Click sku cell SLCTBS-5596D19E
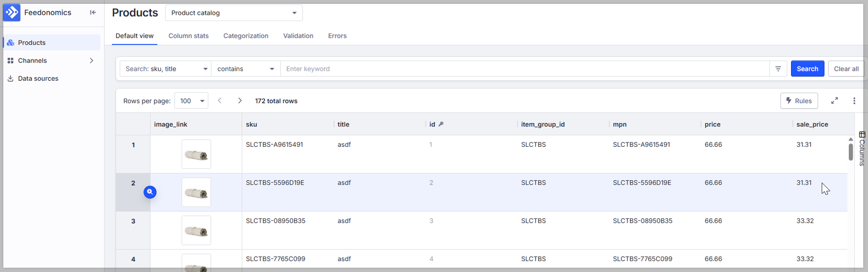This screenshot has height=272, width=868. click(x=275, y=183)
